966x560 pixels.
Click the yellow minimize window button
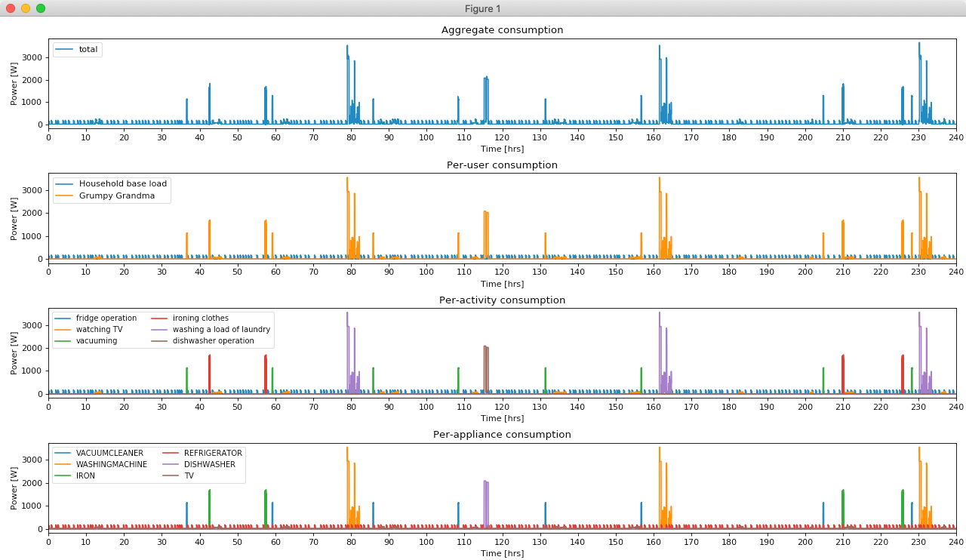click(x=26, y=8)
